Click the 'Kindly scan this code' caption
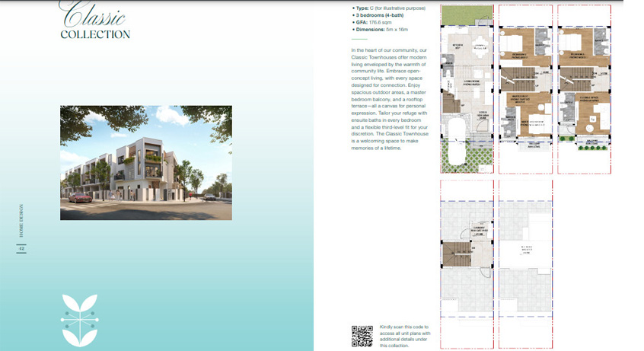 coord(405,335)
